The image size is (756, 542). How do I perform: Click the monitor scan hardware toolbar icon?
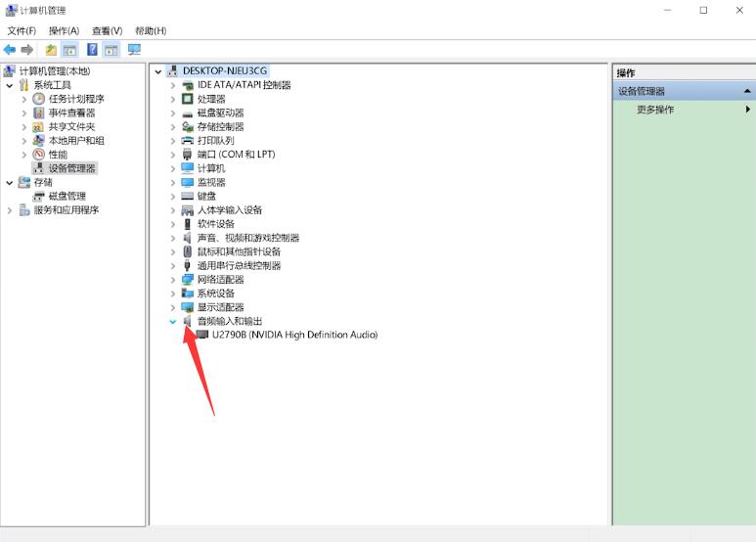pos(134,49)
